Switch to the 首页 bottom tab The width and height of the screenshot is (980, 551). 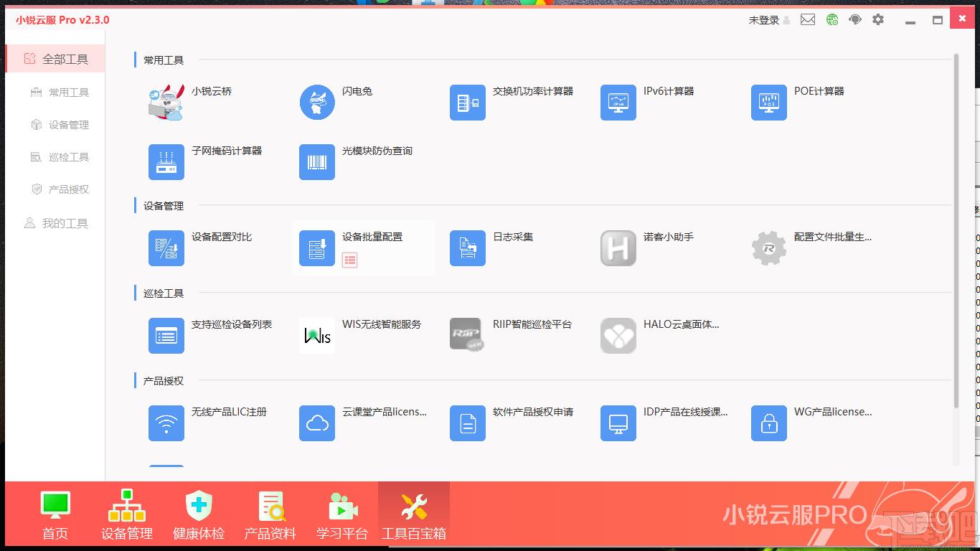click(55, 516)
